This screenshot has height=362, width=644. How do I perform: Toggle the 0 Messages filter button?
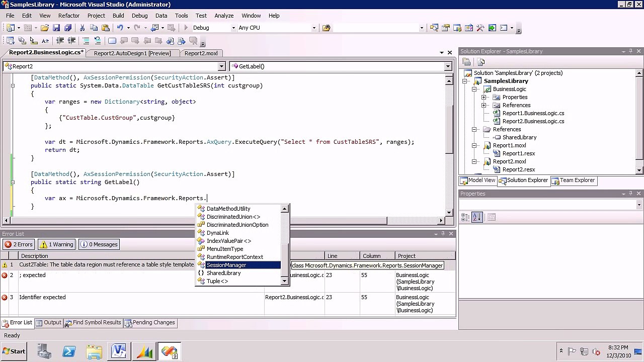pyautogui.click(x=99, y=244)
